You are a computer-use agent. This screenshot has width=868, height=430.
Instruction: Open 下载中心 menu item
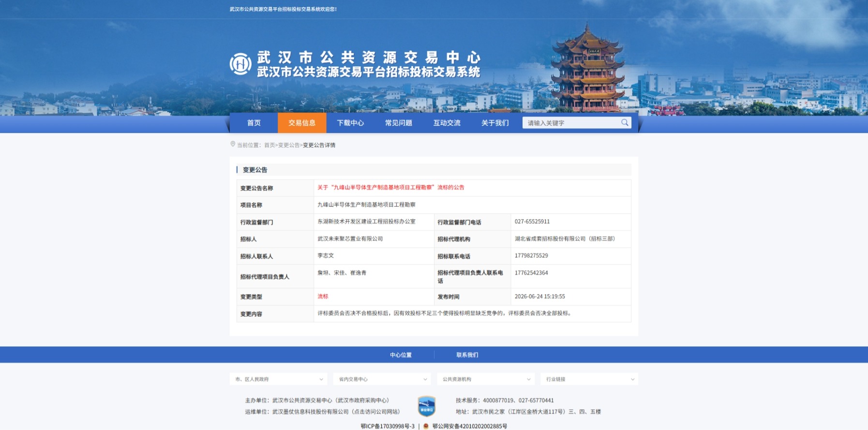pyautogui.click(x=350, y=123)
